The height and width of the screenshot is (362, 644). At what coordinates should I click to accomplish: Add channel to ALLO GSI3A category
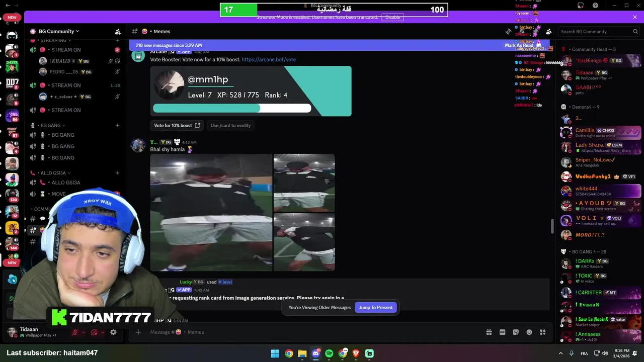pyautogui.click(x=117, y=173)
